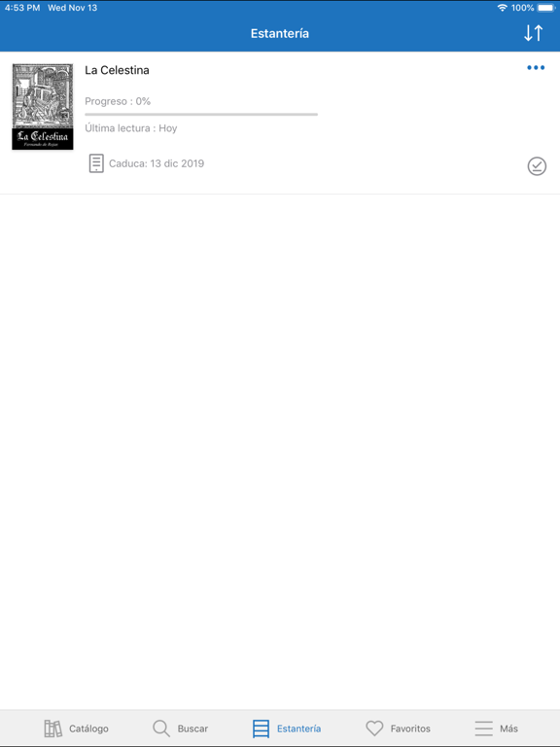The width and height of the screenshot is (560, 747).
Task: Tap the Buscar magnifier icon
Action: [x=161, y=729]
